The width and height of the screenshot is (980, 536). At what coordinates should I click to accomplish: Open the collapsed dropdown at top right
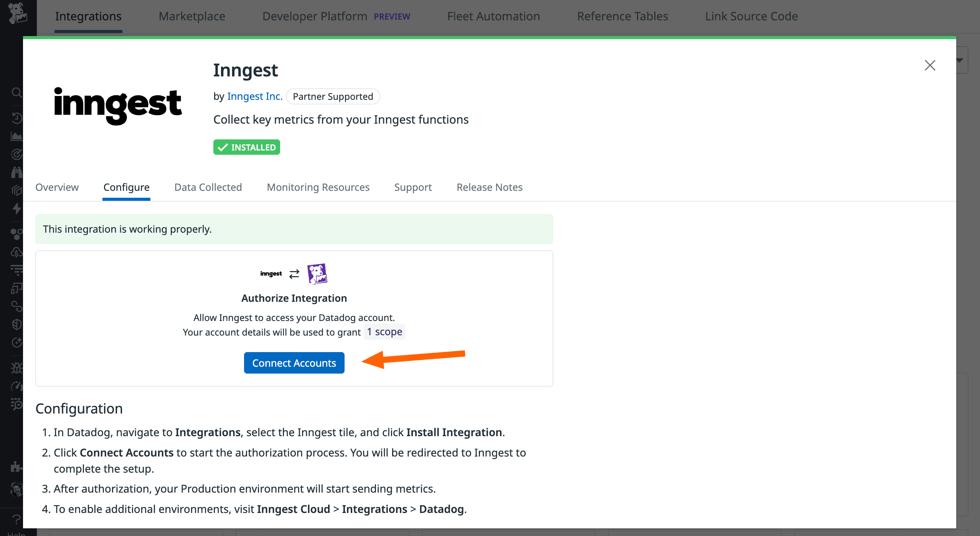coord(959,60)
